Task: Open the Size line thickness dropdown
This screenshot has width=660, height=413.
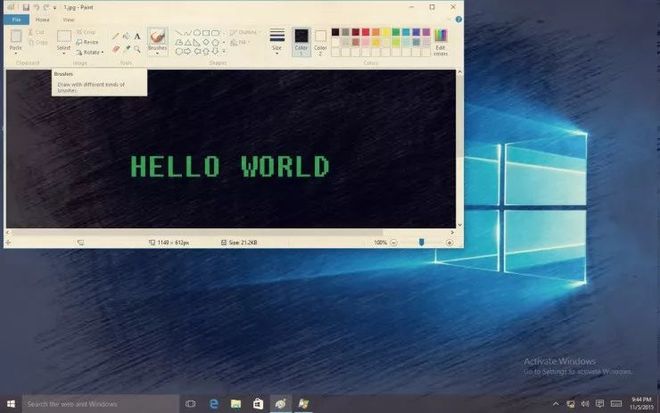Action: (277, 41)
